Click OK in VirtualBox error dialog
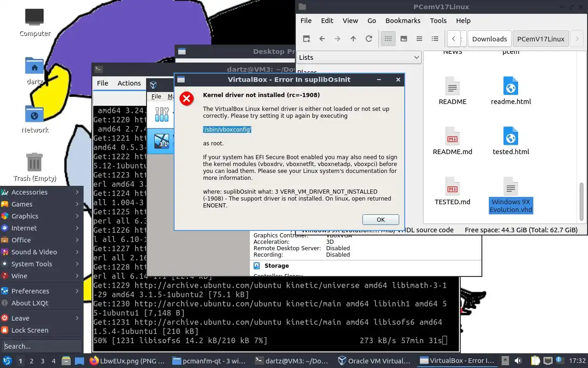588x368 pixels. click(381, 219)
